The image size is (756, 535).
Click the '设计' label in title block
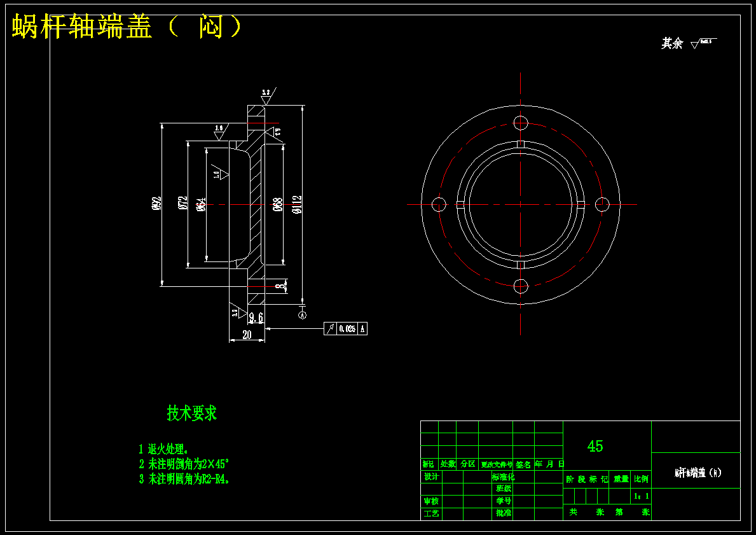431,476
